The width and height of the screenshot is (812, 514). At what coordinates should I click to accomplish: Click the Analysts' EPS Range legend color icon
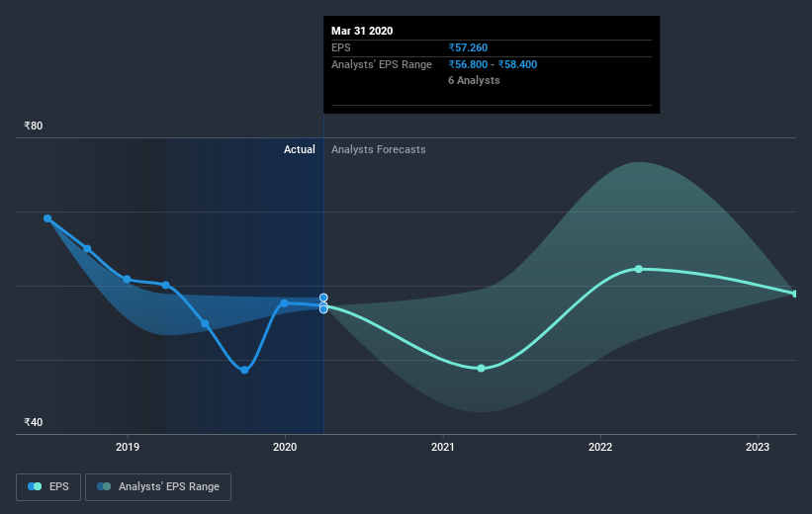(x=104, y=486)
